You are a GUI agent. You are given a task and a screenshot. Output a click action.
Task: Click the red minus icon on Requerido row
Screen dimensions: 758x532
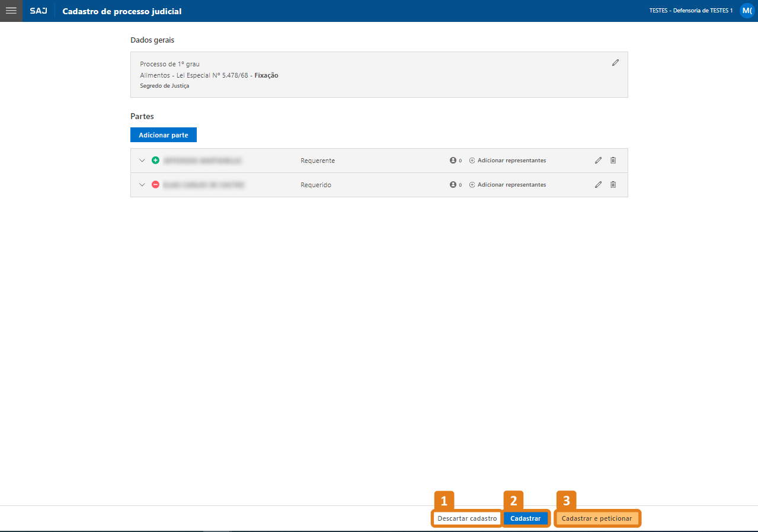click(155, 185)
